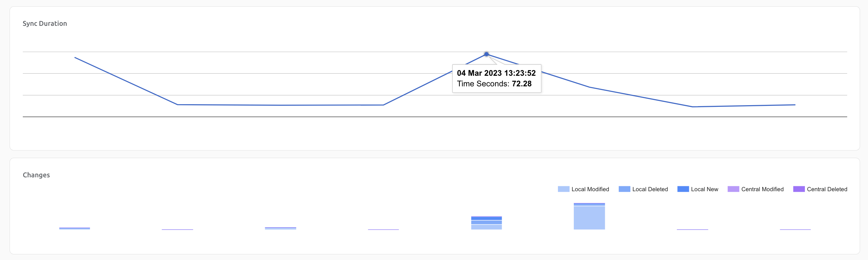This screenshot has width=868, height=260.
Task: Click the rightmost end of the Sync Duration line
Action: pyautogui.click(x=795, y=105)
